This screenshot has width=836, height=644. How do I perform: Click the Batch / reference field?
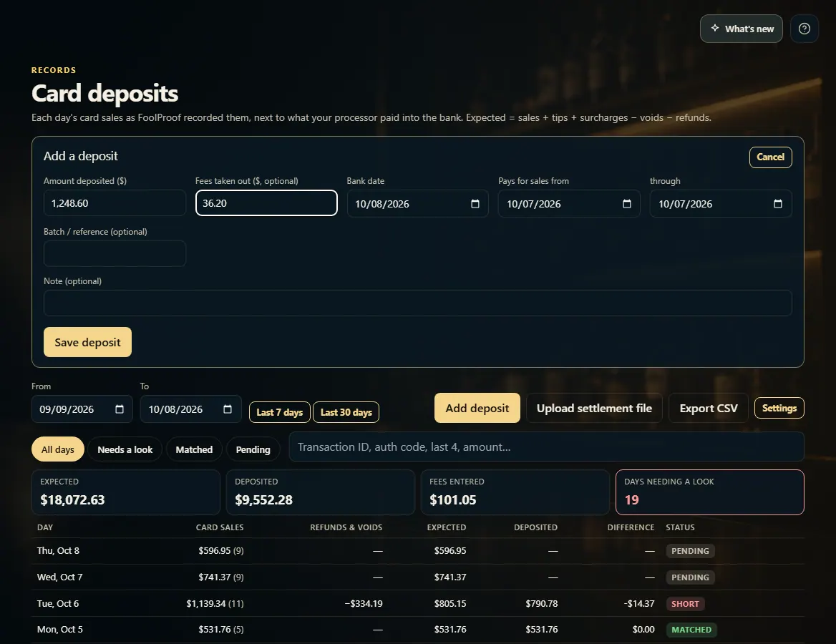coord(115,253)
